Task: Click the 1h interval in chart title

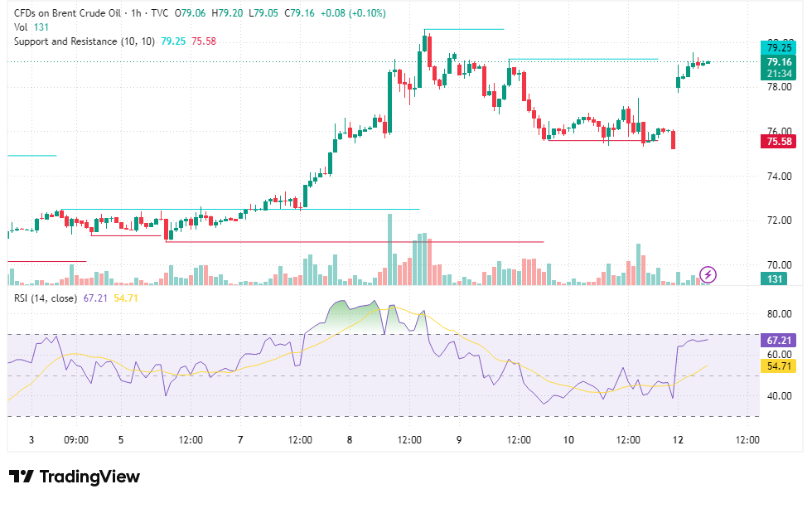Action: pos(136,13)
